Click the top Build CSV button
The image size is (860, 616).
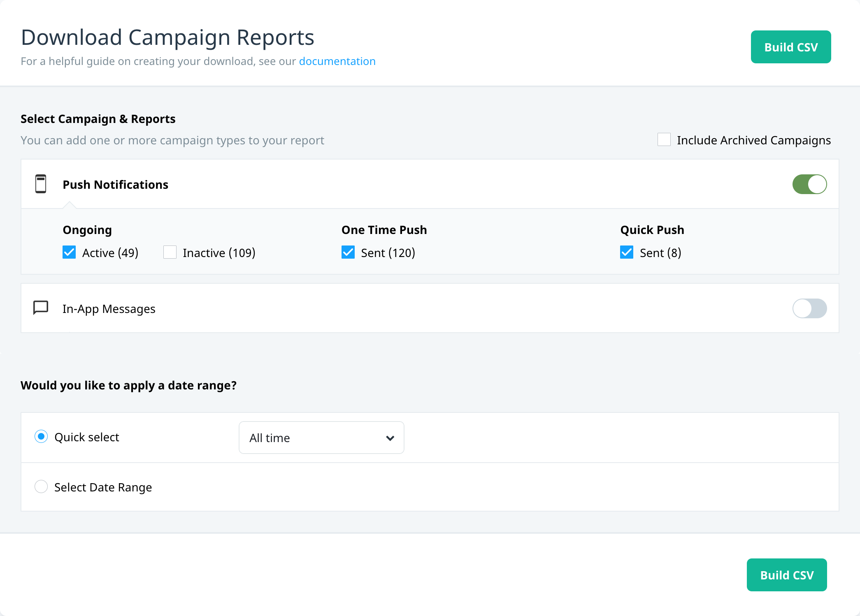click(x=791, y=47)
